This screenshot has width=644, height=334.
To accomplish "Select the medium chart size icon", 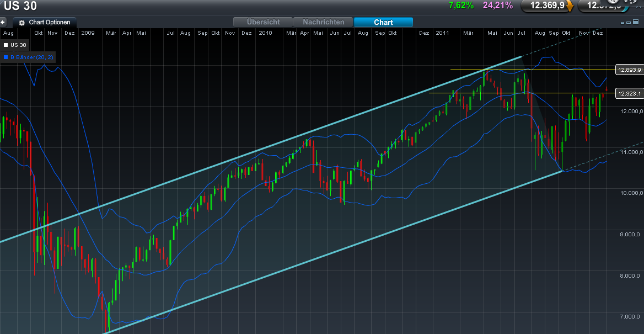I will click(x=629, y=23).
